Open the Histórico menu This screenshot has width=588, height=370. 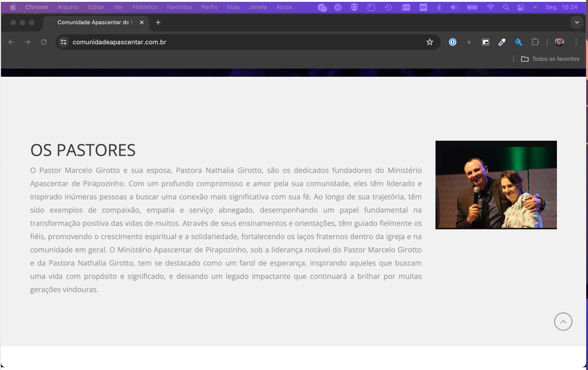coord(145,7)
